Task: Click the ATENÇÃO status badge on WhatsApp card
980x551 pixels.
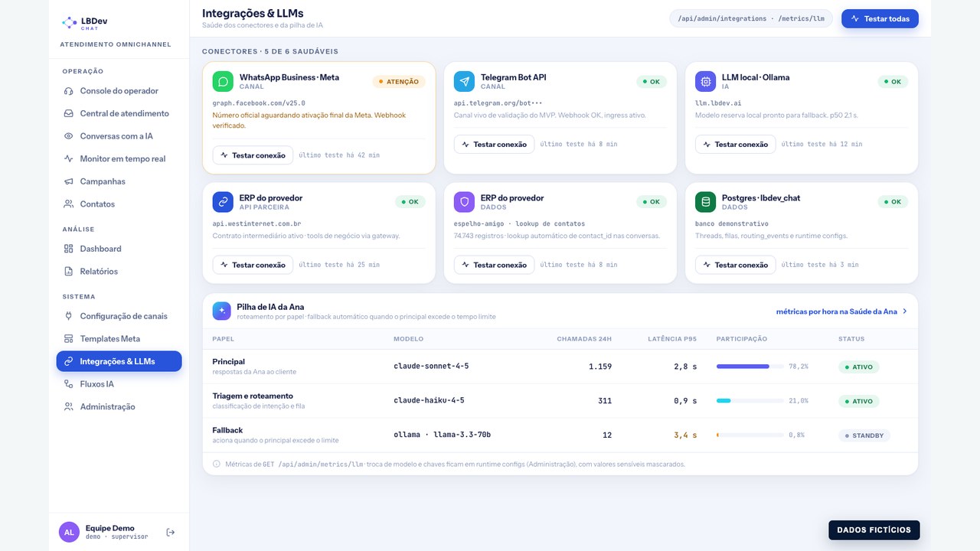Action: tap(398, 81)
